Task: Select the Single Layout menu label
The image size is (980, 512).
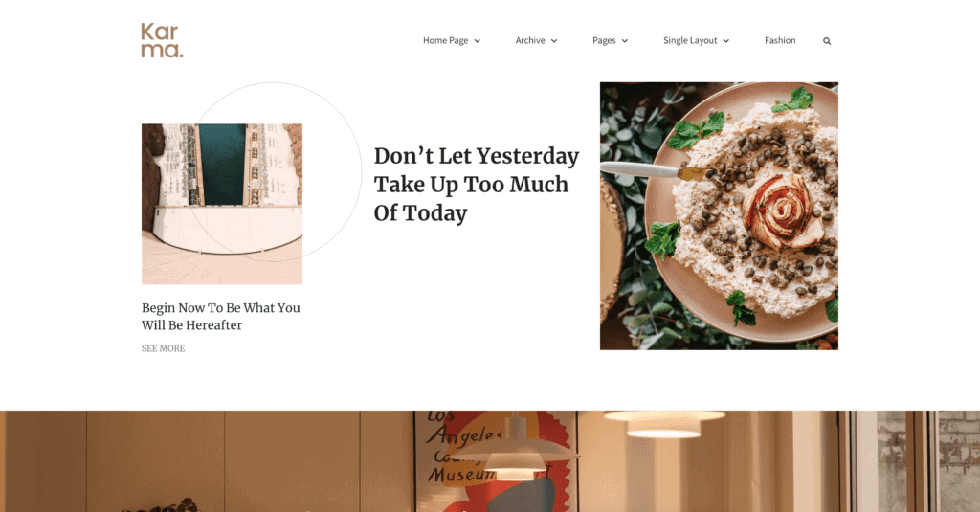Action: tap(690, 40)
